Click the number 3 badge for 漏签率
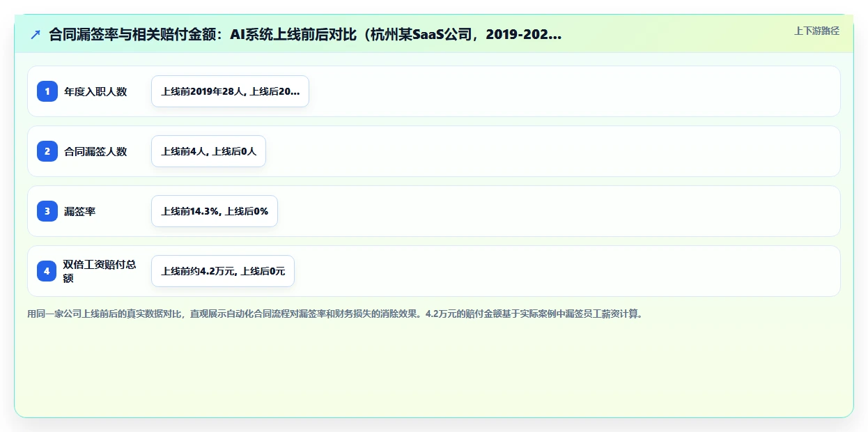This screenshot has height=432, width=868. click(x=47, y=211)
